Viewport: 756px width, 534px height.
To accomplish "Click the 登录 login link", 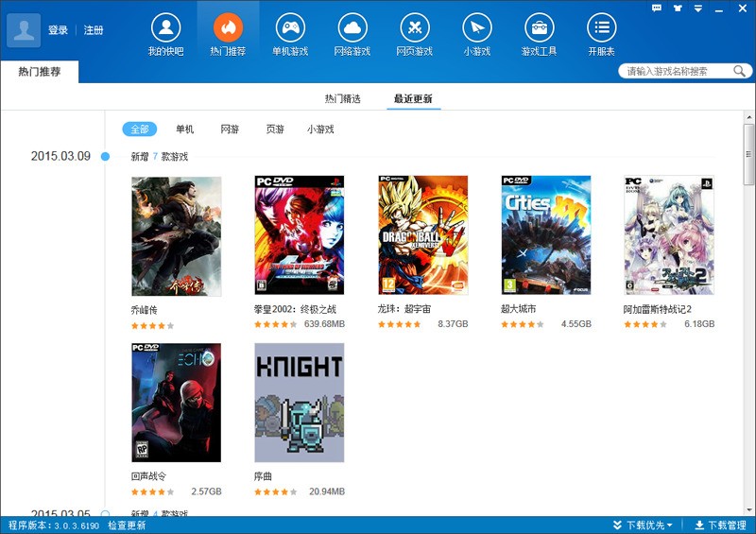I will [58, 30].
